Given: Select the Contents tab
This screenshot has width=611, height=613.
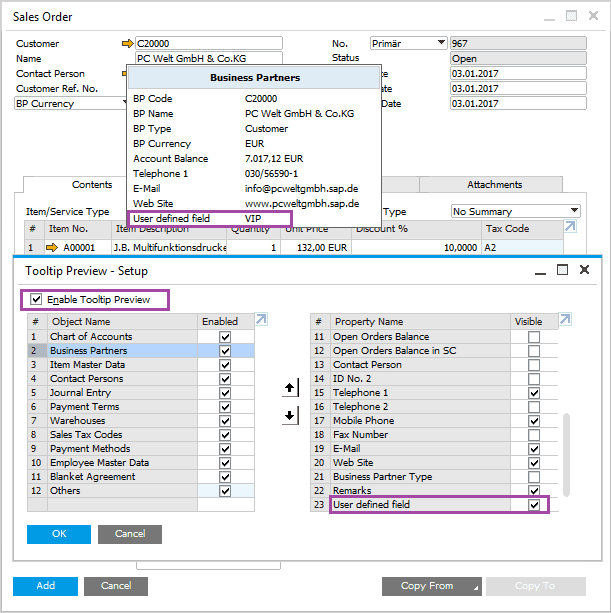Looking at the screenshot, I should pos(92,185).
